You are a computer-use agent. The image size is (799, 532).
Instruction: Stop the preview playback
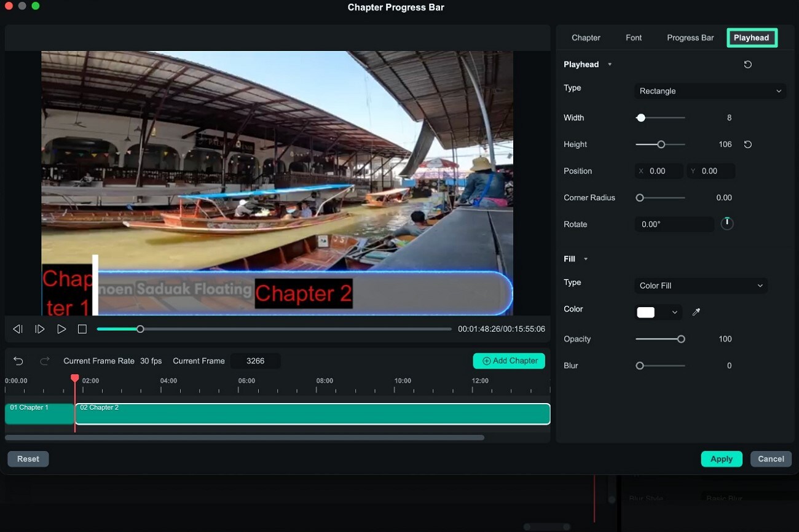82,329
